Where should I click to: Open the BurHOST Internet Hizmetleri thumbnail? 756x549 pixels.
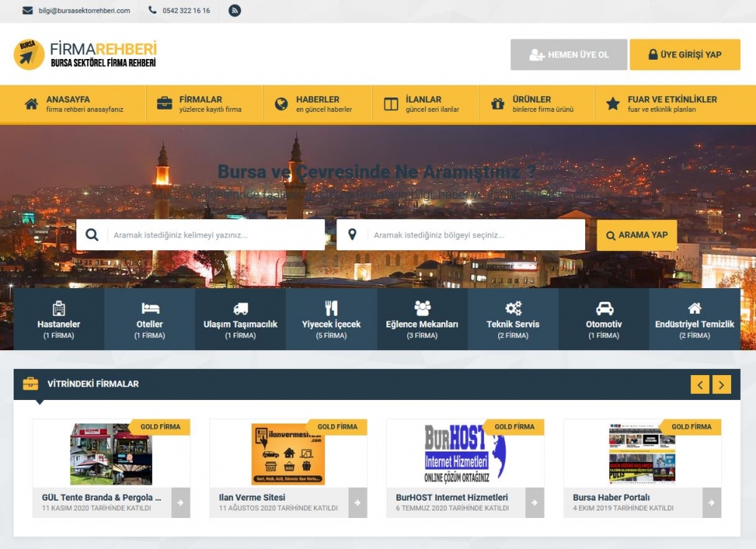465,454
